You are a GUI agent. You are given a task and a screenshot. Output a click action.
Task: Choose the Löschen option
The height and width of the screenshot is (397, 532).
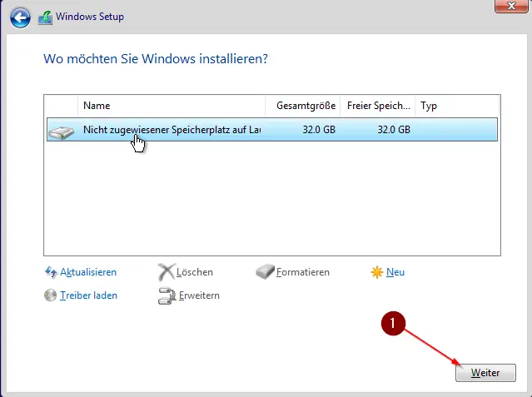(x=195, y=272)
